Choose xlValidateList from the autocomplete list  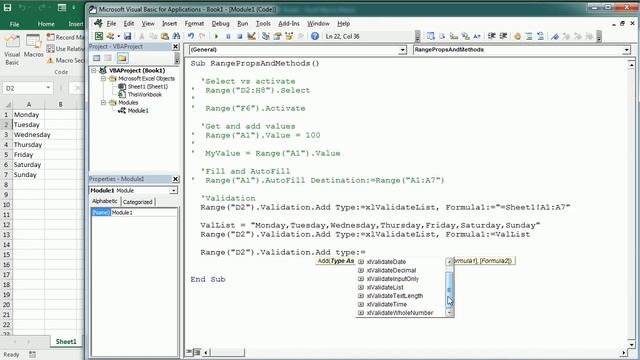coord(385,287)
